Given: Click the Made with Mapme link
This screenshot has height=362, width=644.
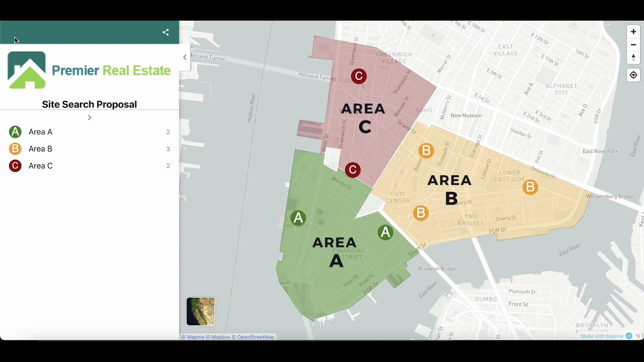Looking at the screenshot, I should pos(606,336).
